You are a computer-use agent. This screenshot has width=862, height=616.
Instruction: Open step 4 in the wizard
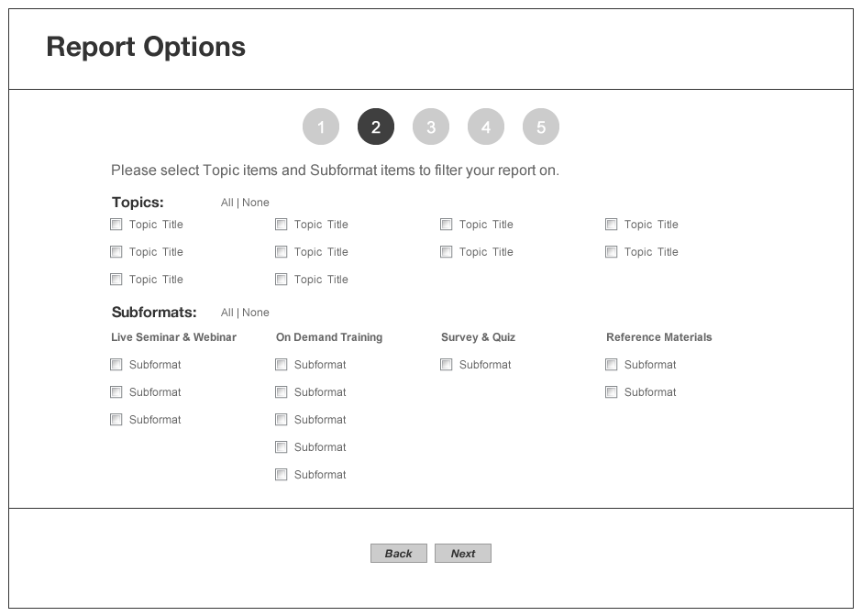click(x=486, y=126)
